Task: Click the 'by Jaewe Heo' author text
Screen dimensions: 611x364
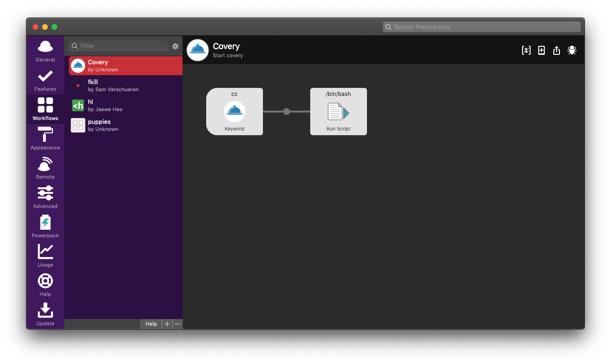Action: (105, 109)
